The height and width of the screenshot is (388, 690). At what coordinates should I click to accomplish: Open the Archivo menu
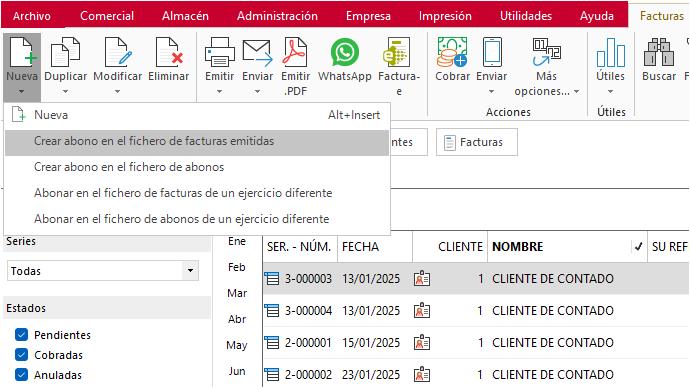(x=32, y=16)
